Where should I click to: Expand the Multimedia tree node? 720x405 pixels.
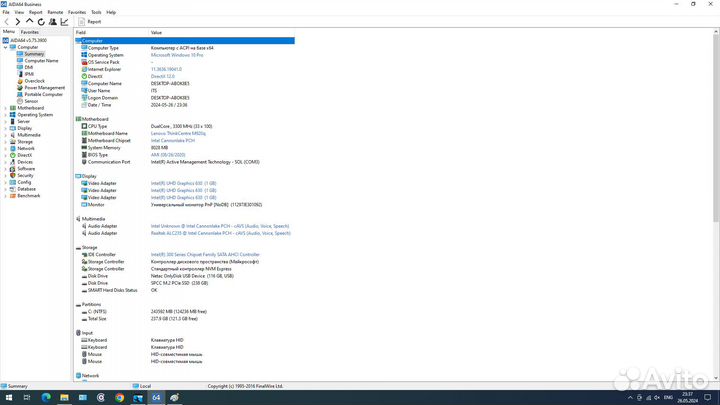click(x=6, y=135)
